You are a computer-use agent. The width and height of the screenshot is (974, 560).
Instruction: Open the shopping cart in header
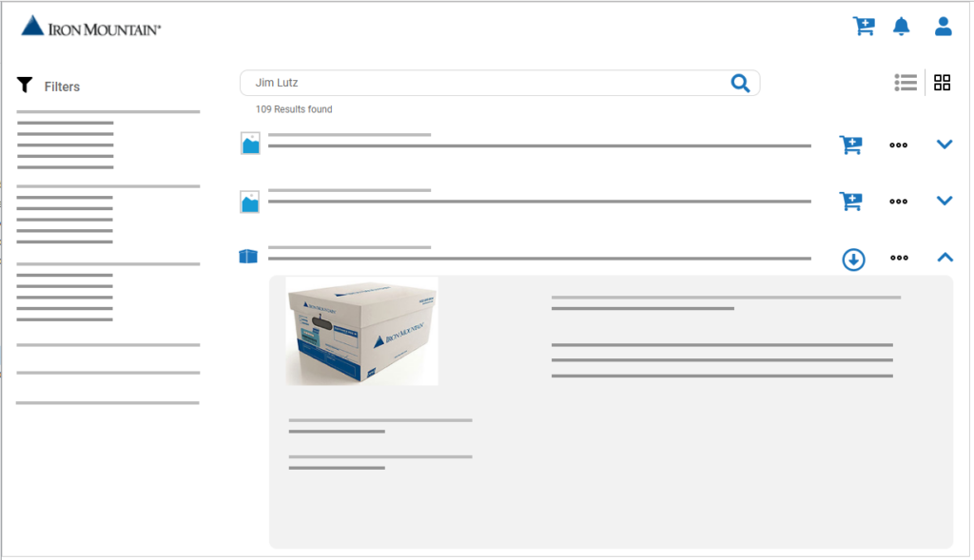click(x=863, y=27)
